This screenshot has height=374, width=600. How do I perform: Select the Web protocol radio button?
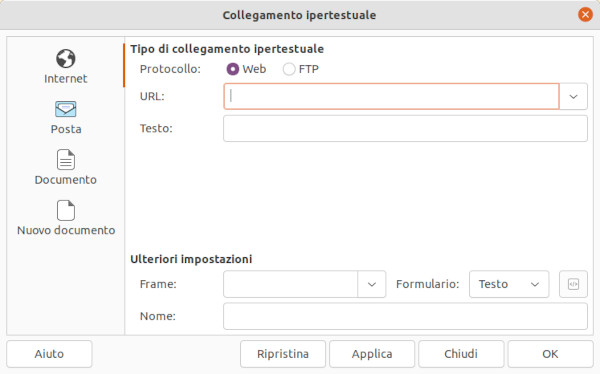pos(233,69)
